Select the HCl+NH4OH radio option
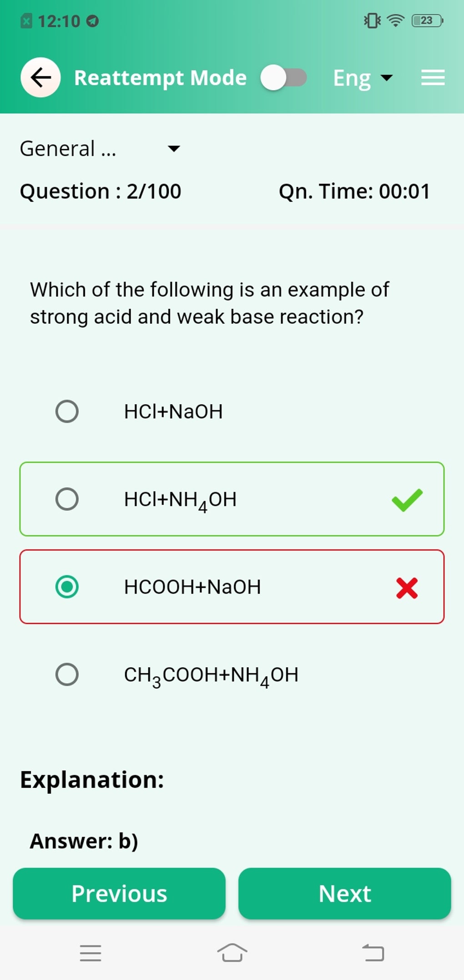This screenshot has width=464, height=980. (67, 499)
